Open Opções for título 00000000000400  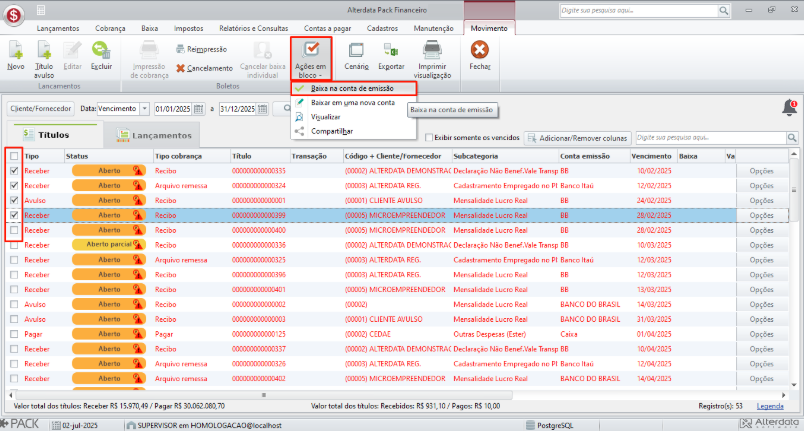pos(761,230)
